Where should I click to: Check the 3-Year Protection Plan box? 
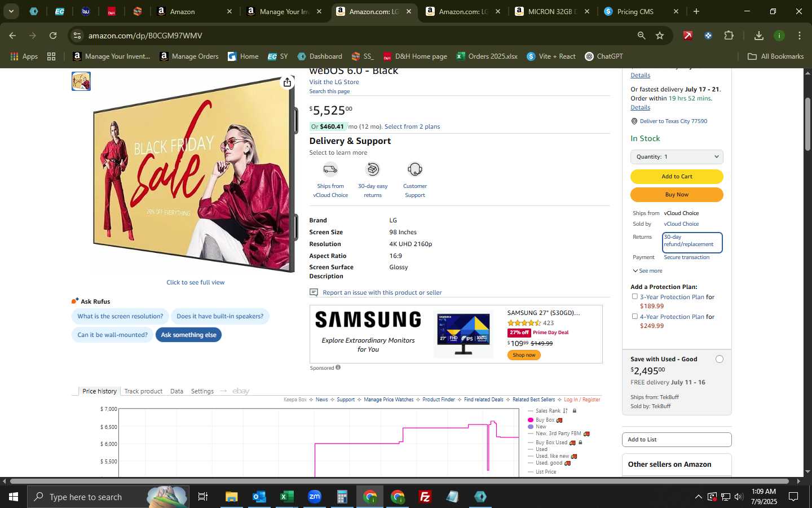pos(634,296)
